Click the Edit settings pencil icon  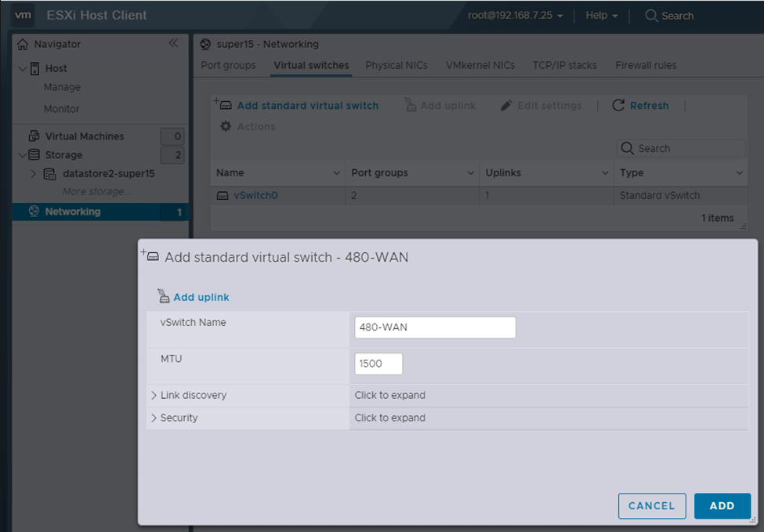[506, 105]
